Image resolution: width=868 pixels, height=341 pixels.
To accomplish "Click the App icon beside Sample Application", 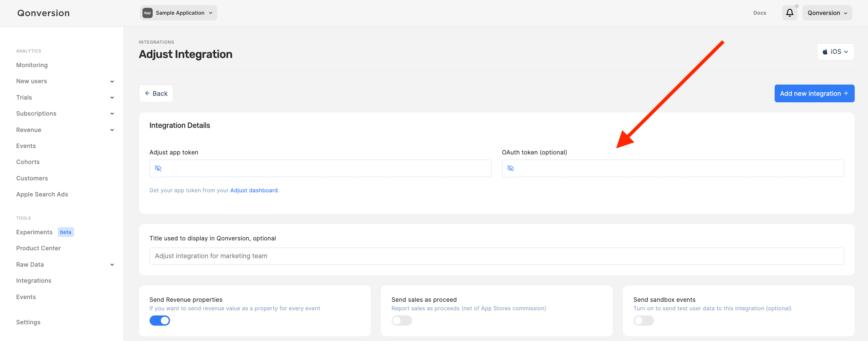I will [147, 13].
